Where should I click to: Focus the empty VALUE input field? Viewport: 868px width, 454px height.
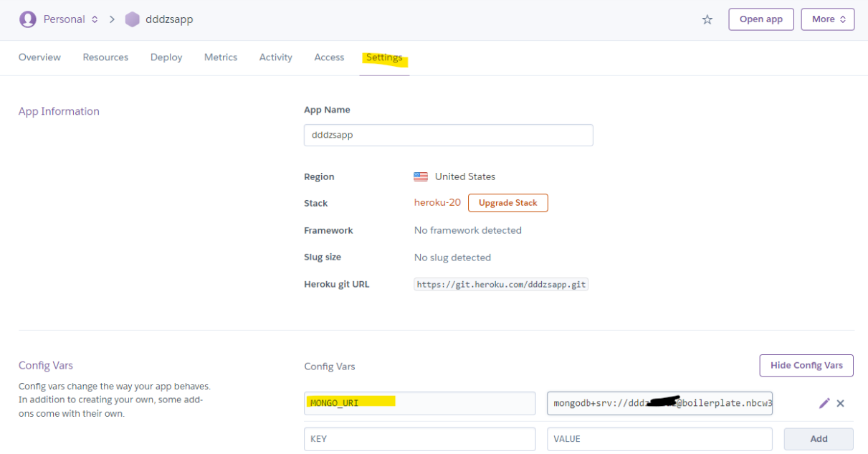tap(659, 439)
